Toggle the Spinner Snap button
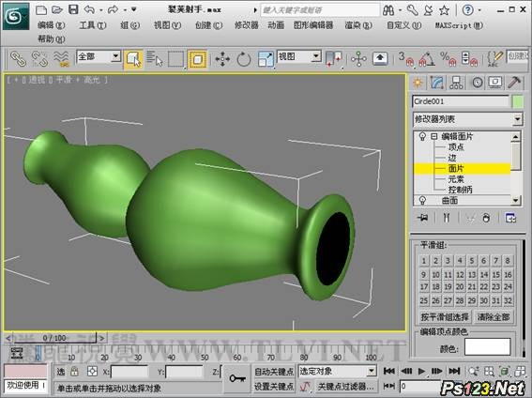 point(469,59)
